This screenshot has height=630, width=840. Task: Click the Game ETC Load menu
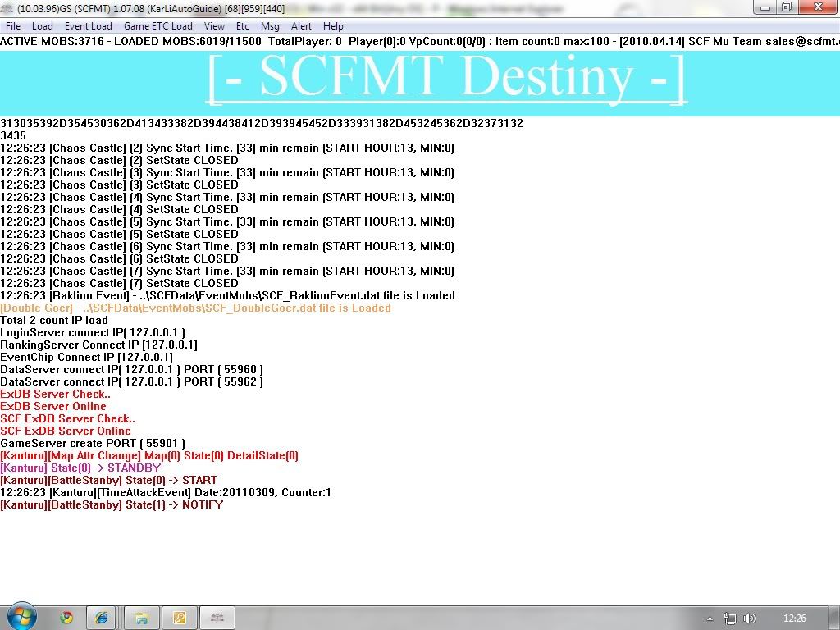(x=158, y=26)
